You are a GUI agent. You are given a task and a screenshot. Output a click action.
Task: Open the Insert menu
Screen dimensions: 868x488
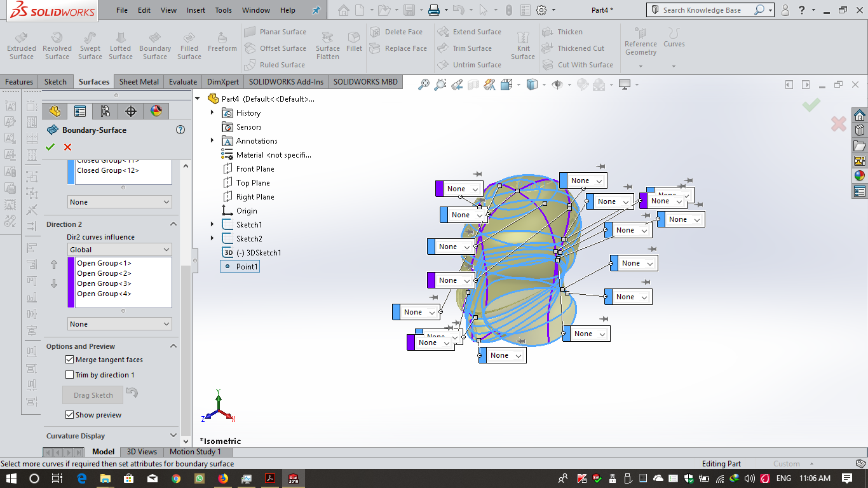(196, 10)
